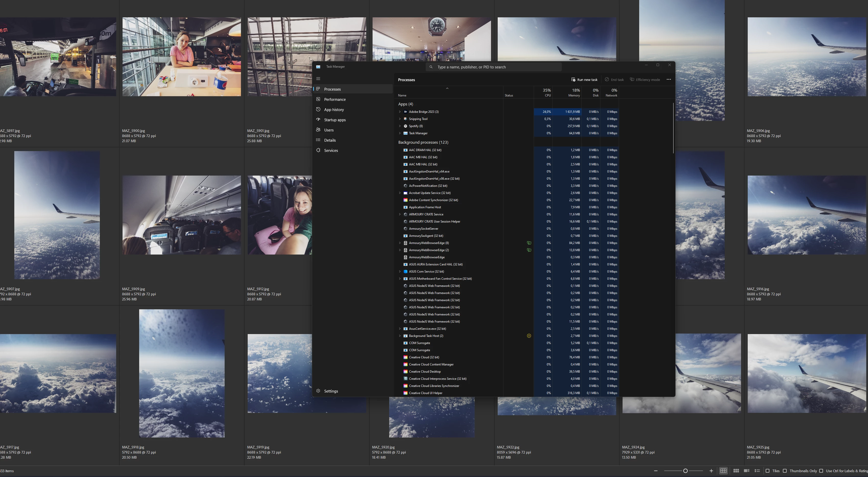This screenshot has width=868, height=477.
Task: Switch to details view icon
Action: (746, 471)
